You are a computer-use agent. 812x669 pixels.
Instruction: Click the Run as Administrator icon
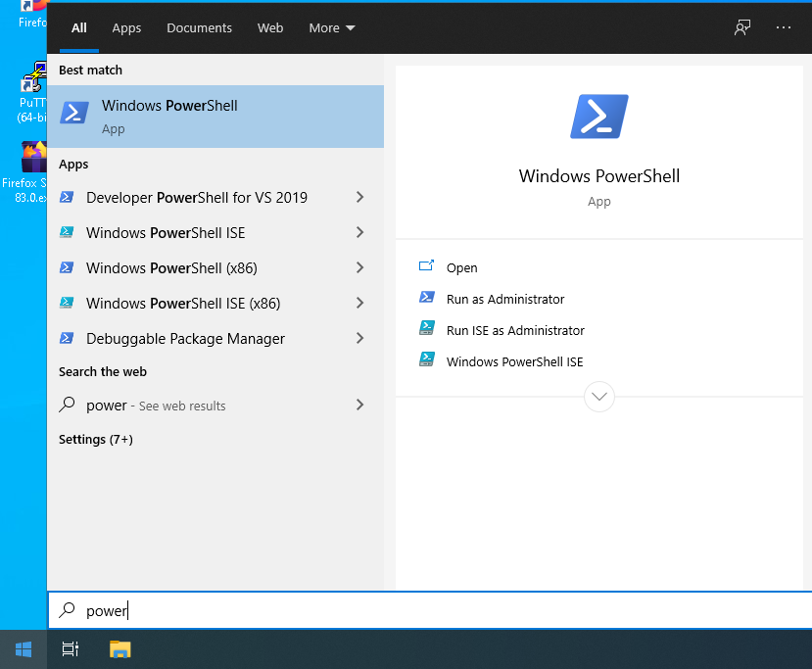click(427, 297)
